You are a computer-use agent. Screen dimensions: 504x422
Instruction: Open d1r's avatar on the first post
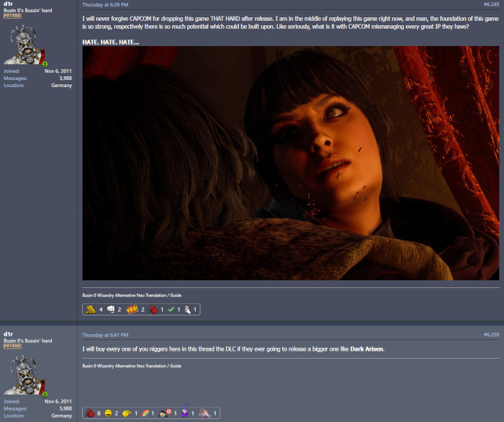coord(25,45)
